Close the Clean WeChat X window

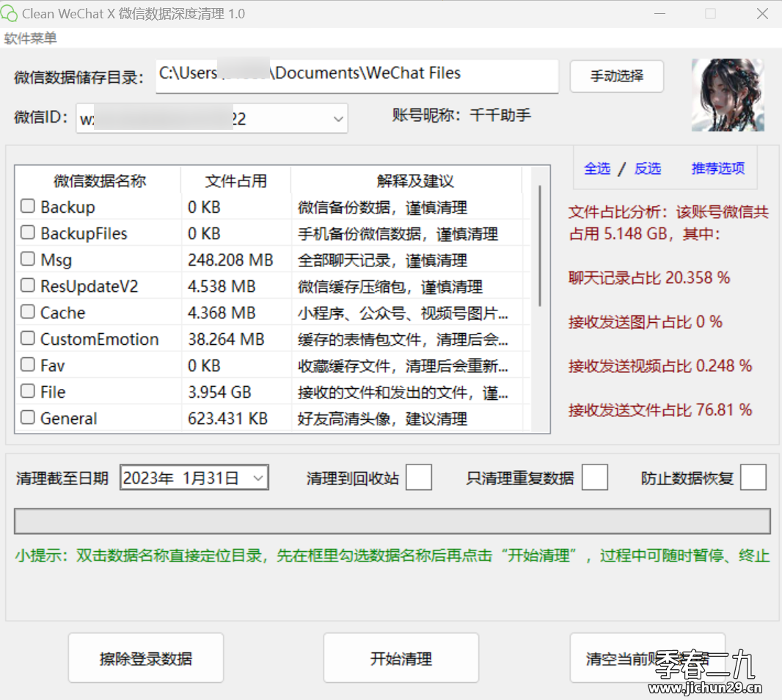click(762, 13)
